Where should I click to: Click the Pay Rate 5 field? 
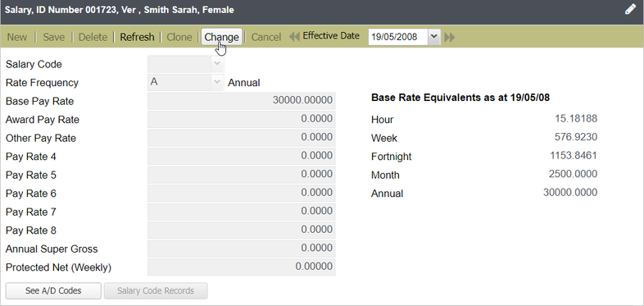click(242, 175)
